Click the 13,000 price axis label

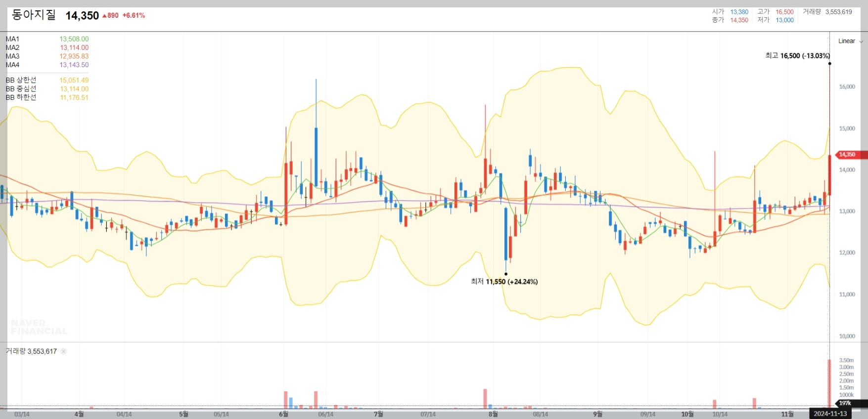tap(847, 211)
